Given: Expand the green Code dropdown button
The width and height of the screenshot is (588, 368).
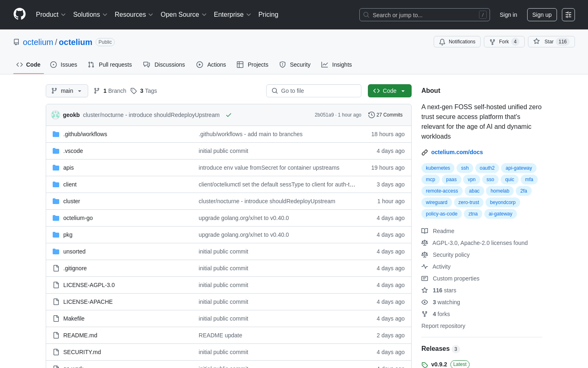Looking at the screenshot, I should click(390, 91).
